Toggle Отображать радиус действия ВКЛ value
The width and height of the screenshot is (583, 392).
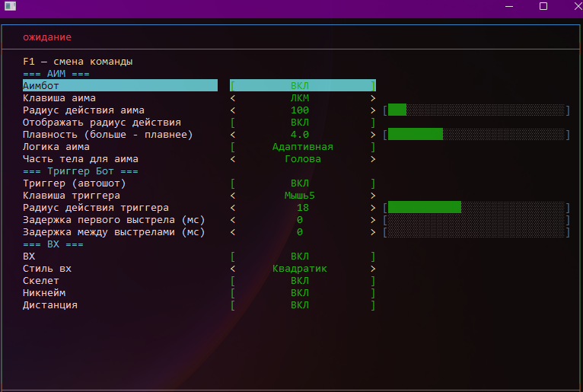point(303,123)
